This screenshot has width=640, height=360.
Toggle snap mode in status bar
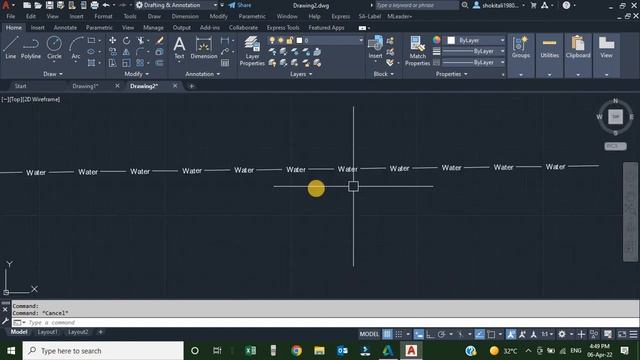(x=399, y=334)
